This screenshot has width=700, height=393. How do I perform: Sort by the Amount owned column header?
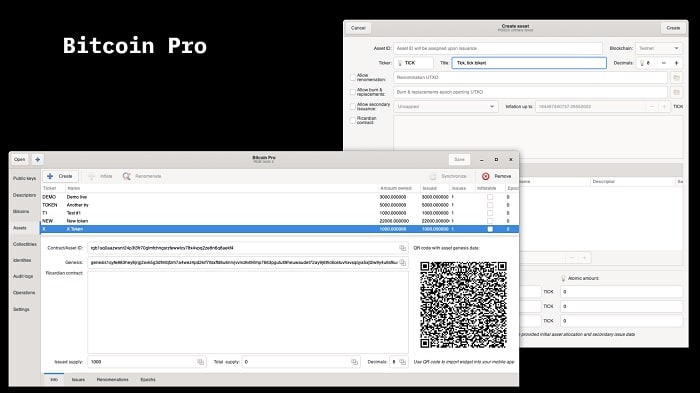(x=396, y=188)
